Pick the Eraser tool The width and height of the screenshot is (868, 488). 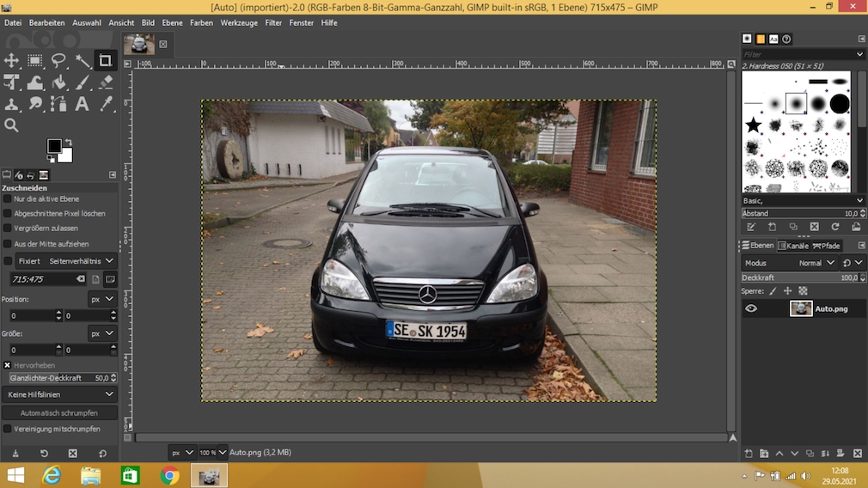(107, 82)
